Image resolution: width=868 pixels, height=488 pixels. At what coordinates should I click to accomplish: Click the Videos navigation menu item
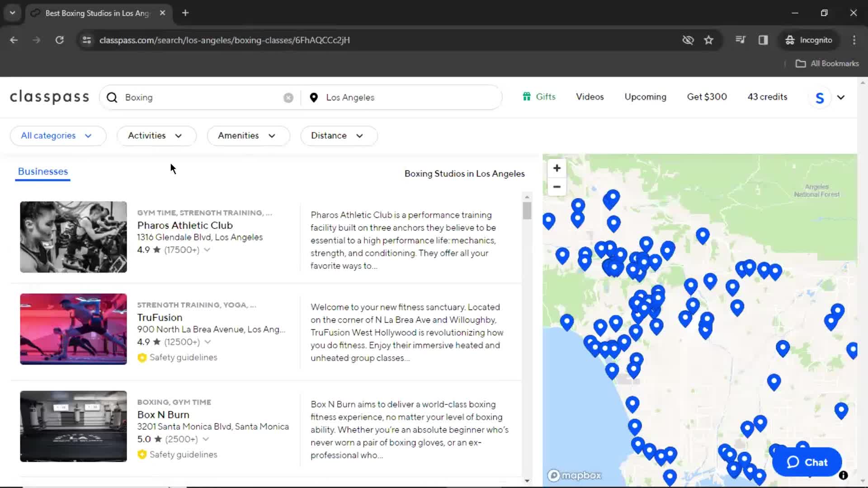[x=589, y=97]
